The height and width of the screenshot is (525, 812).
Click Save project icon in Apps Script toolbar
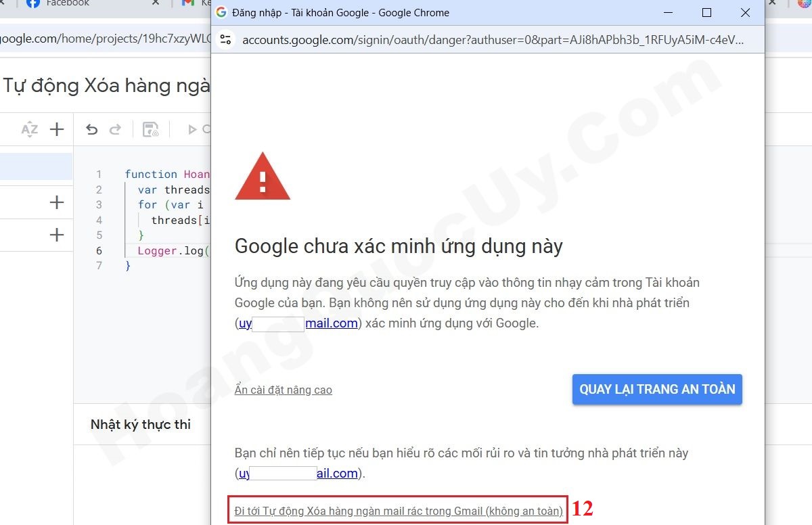[150, 129]
